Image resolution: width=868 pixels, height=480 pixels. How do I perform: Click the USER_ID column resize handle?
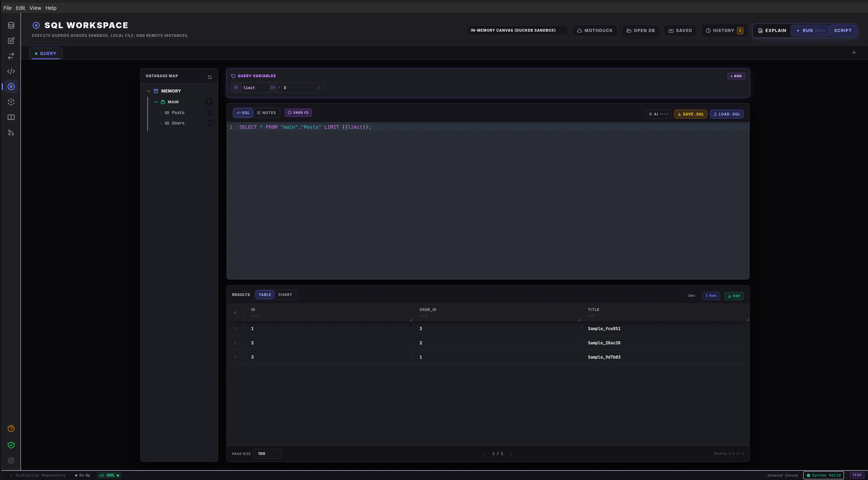pyautogui.click(x=579, y=320)
